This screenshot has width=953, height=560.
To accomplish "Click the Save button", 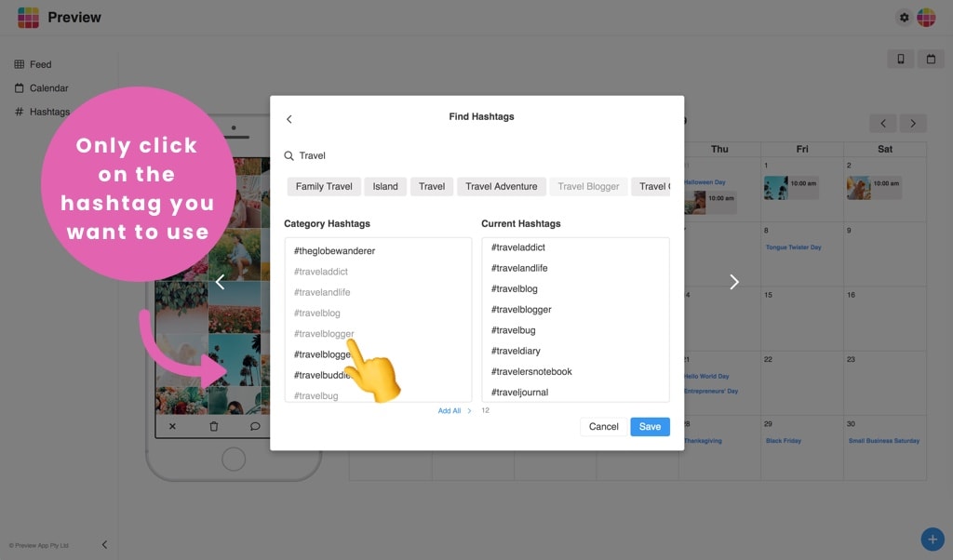I will 650,426.
